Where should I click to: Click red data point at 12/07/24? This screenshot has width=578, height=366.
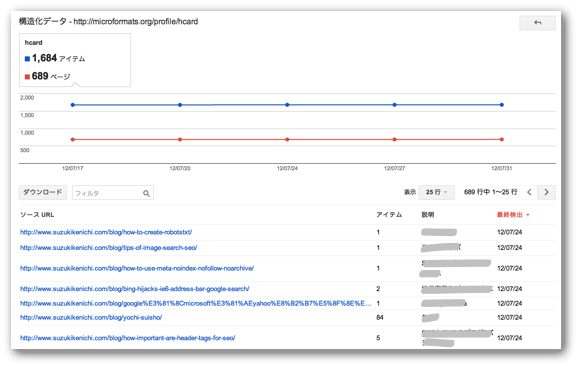287,140
